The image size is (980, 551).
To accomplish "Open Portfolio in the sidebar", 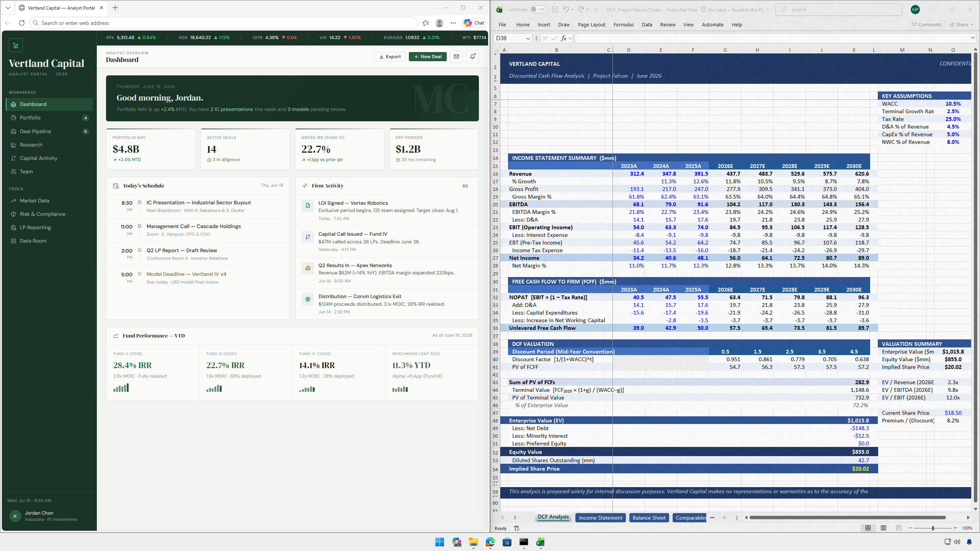I will (x=49, y=118).
